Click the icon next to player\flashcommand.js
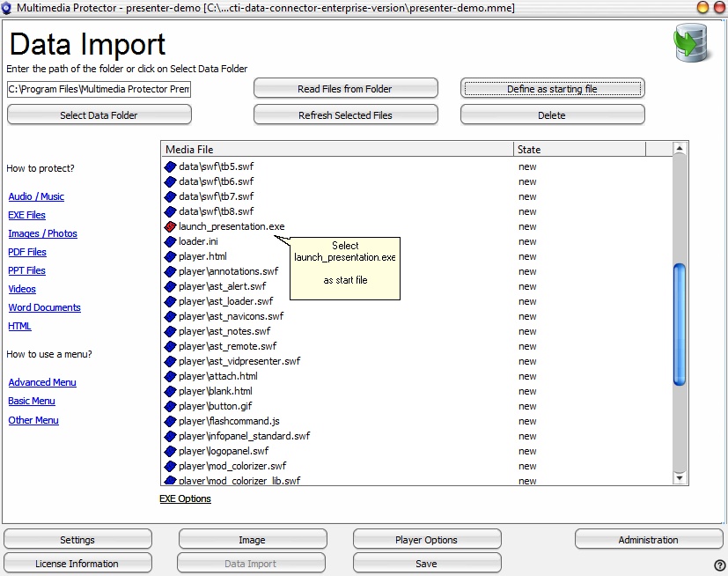 [x=171, y=421]
